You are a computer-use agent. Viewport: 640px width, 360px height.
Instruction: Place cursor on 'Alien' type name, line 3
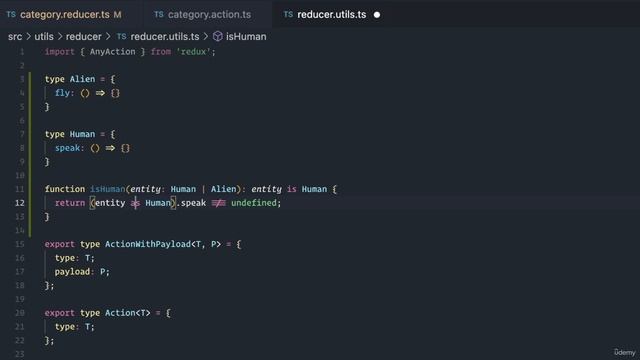[82, 79]
